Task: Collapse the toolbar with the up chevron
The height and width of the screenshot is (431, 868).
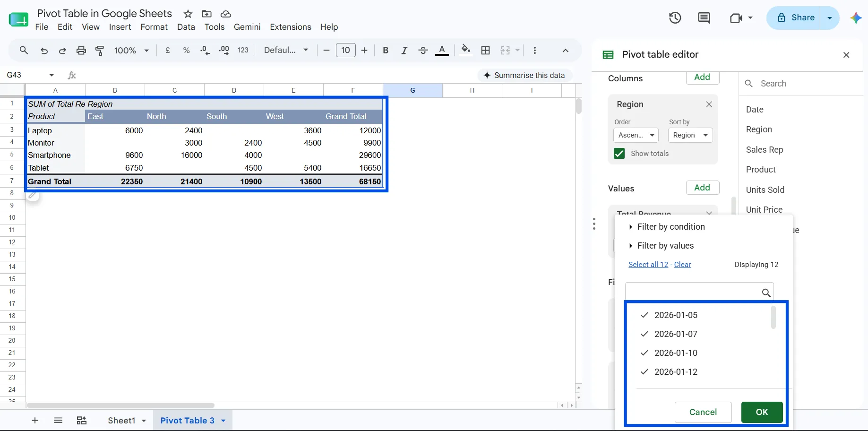Action: click(x=566, y=50)
